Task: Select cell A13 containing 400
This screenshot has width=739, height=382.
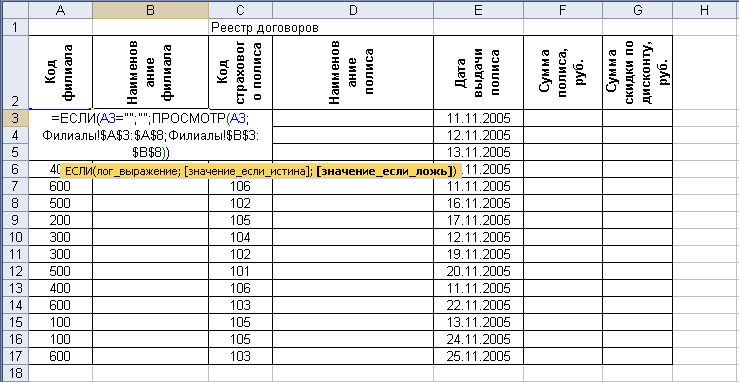Action: [x=60, y=288]
